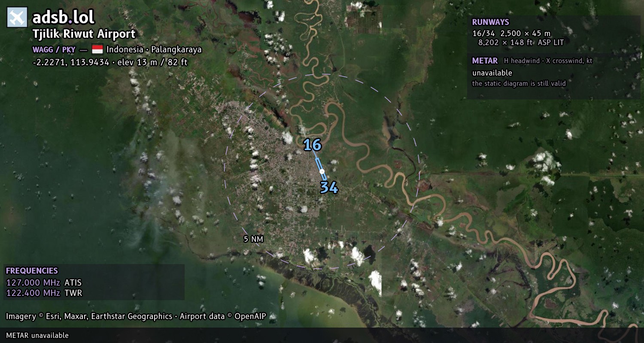Select the Tjilik Riwut Airport title
This screenshot has width=644, height=343.
84,34
